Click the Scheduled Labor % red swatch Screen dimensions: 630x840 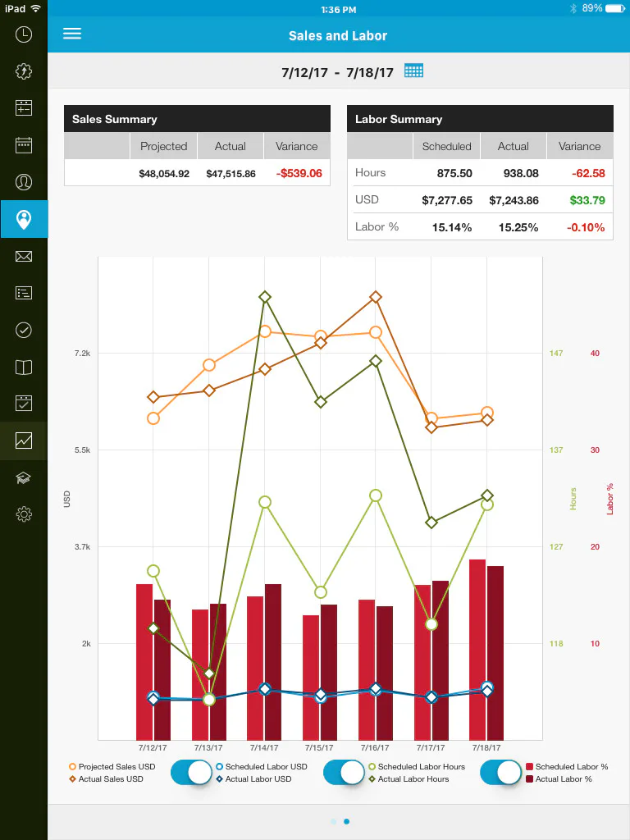click(x=529, y=767)
